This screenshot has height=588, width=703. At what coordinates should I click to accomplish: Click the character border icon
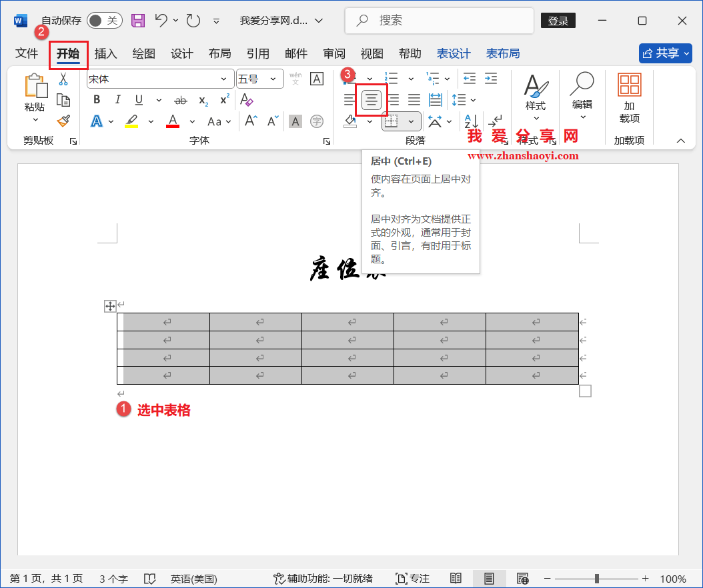click(317, 79)
